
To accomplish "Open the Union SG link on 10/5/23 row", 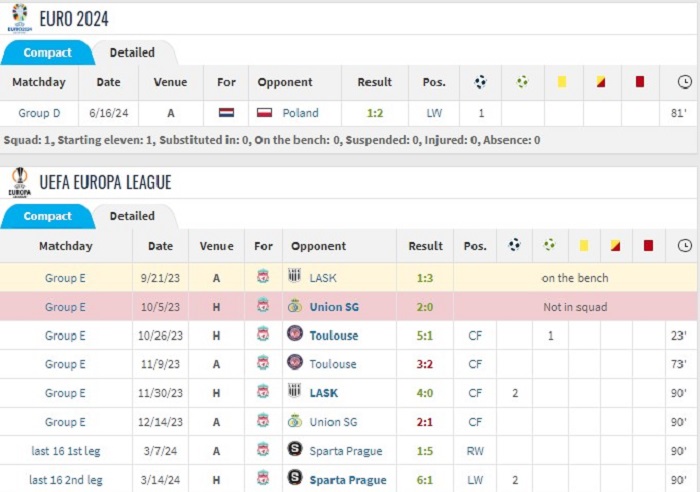I will pos(334,307).
